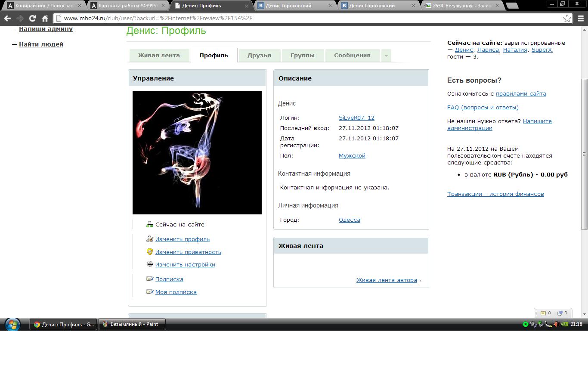Screen dimensions: 588x378
Task: Select the "Профиль" tab
Action: (214, 55)
